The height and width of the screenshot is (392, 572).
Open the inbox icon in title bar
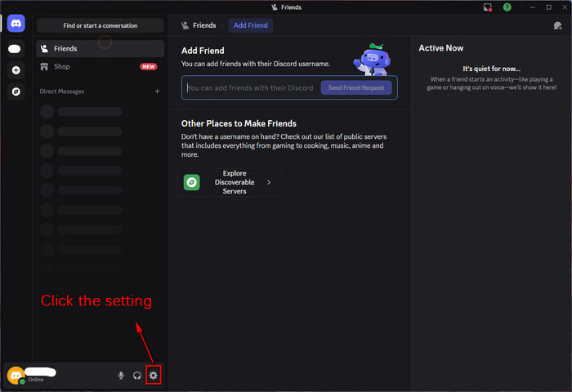click(x=488, y=7)
